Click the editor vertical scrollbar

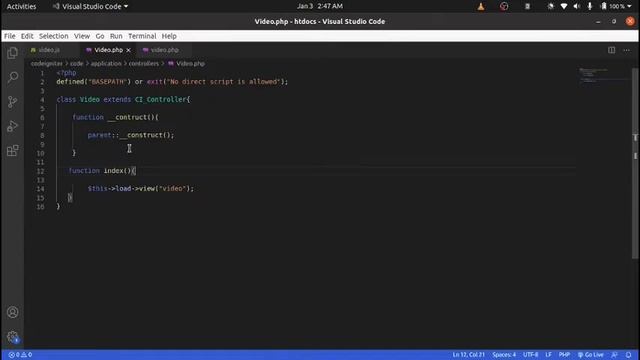(635, 163)
